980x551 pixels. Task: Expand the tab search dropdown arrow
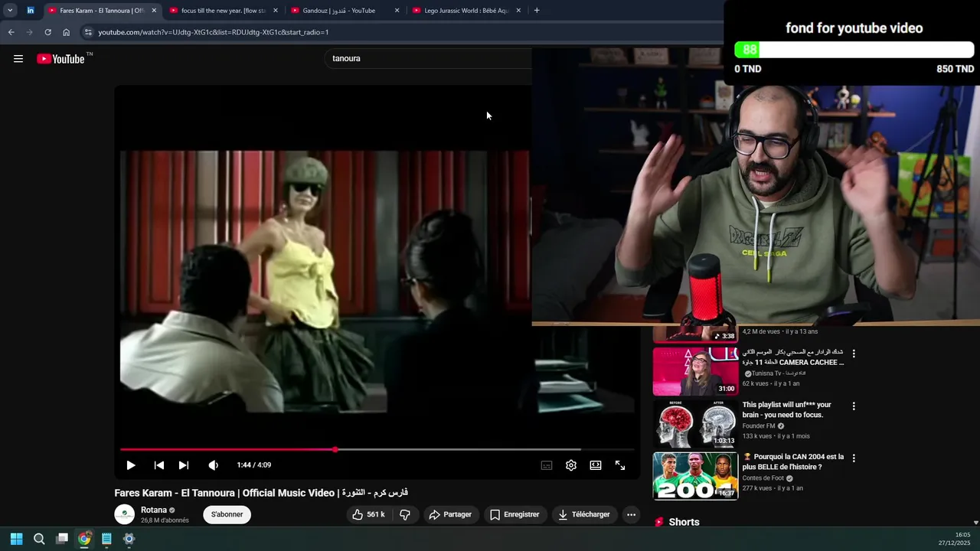(x=10, y=11)
